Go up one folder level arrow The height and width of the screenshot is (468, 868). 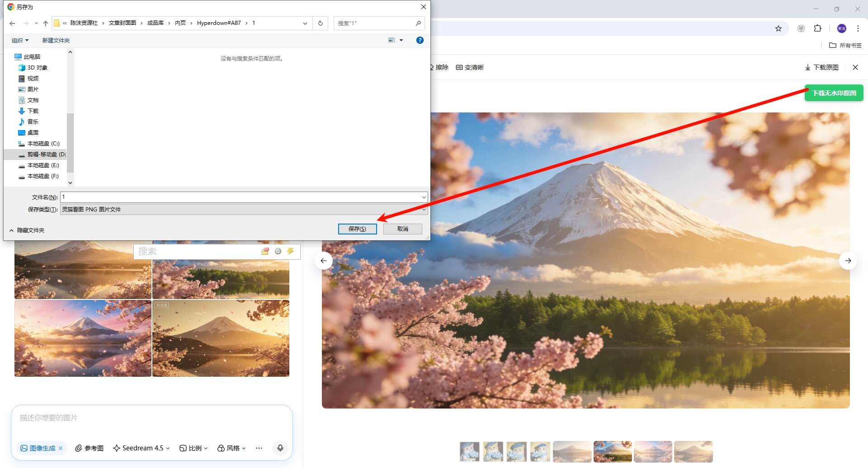46,23
